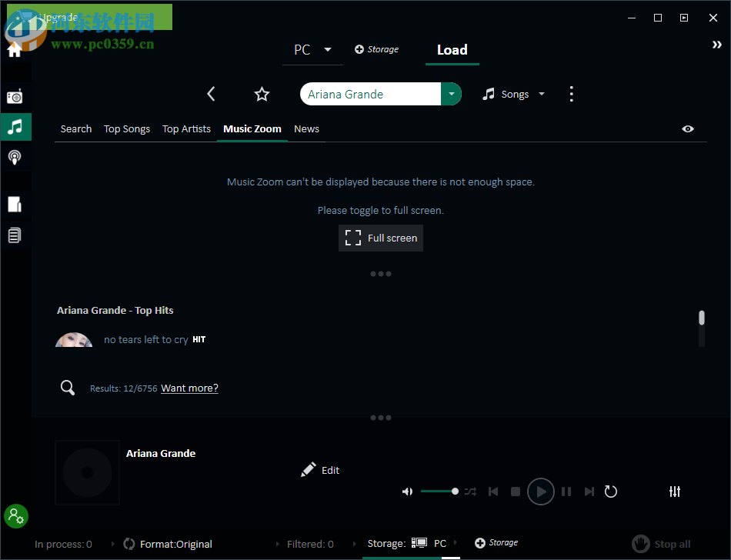731x560 pixels.
Task: Open the News tab
Action: 306,128
